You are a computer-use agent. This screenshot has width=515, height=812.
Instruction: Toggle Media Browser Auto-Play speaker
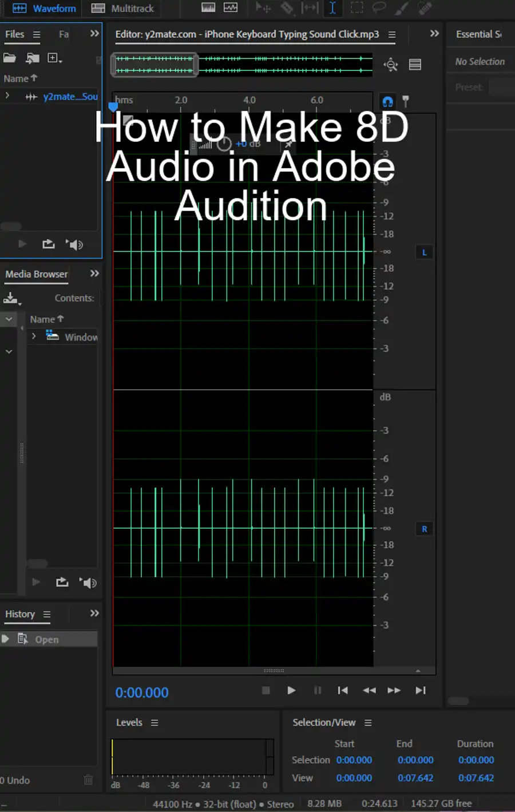tap(88, 583)
